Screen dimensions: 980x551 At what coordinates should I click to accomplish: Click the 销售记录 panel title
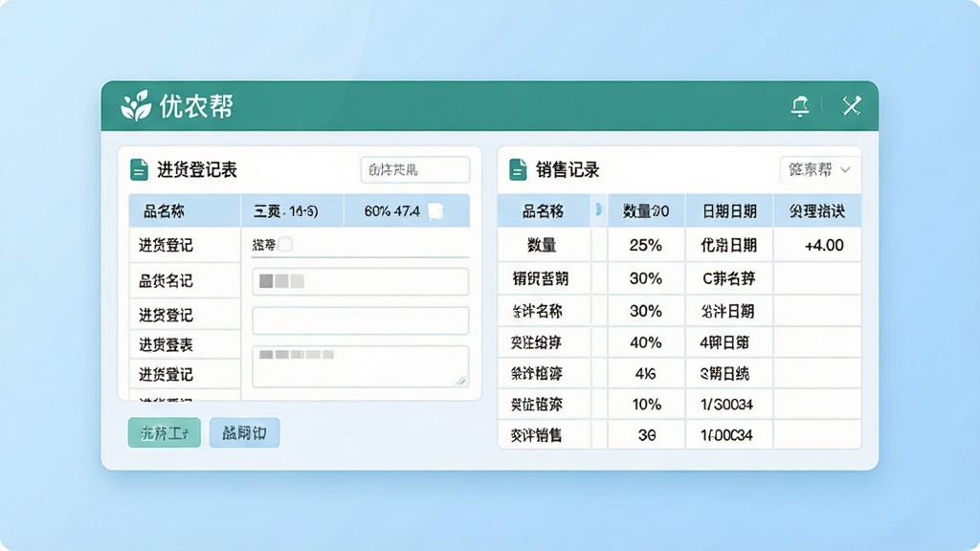[567, 170]
